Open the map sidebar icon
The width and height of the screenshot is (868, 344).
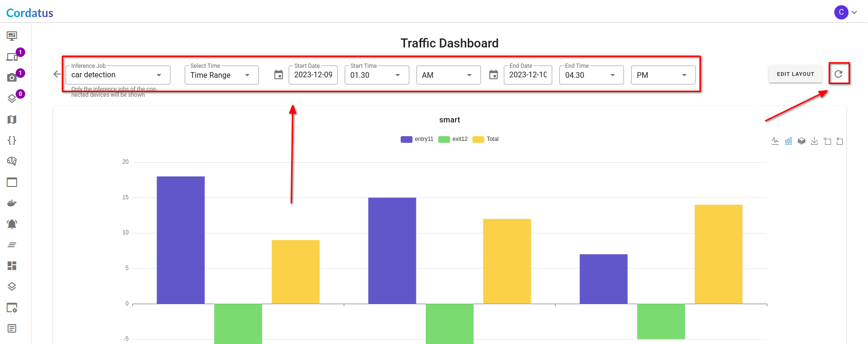pyautogui.click(x=12, y=120)
